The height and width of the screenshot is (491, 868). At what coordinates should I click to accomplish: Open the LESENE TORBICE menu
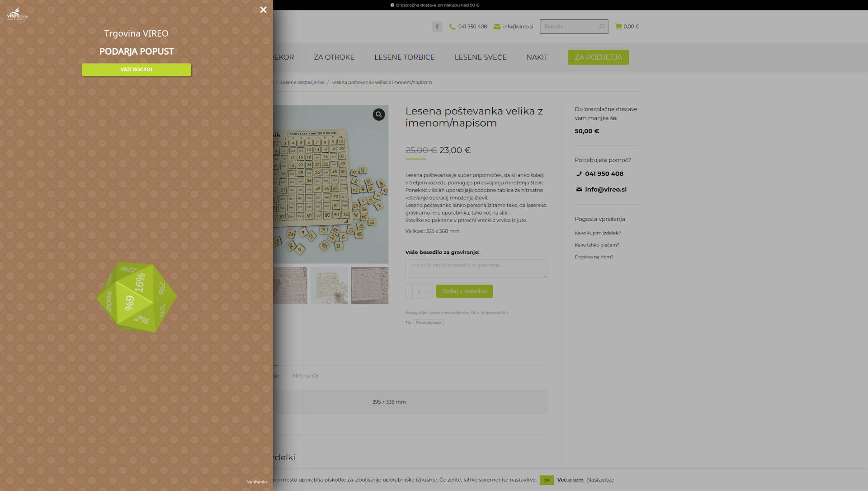404,57
